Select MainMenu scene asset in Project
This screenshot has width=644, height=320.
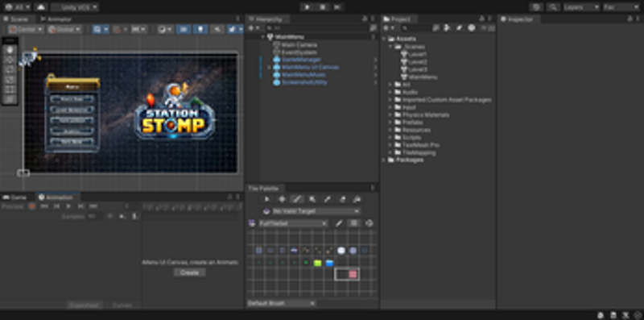[419, 77]
